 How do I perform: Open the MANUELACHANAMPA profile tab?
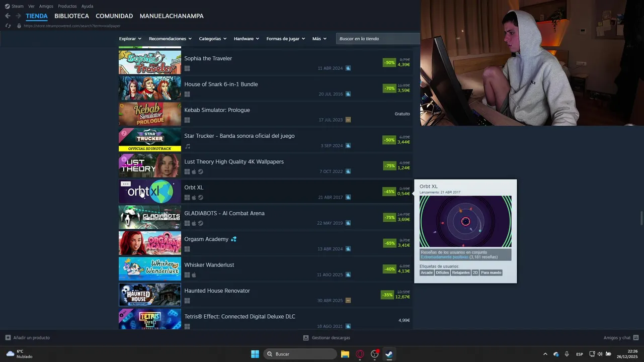[x=172, y=16]
